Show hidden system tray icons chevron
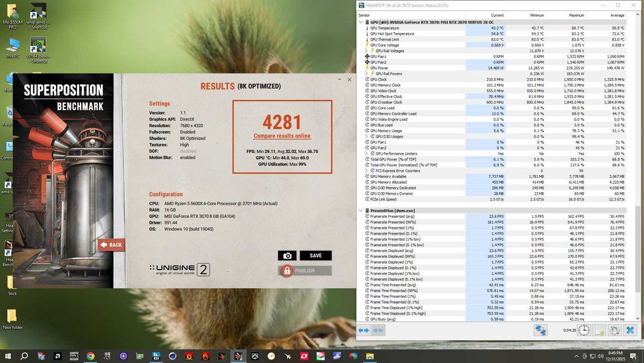Screen dimensions: 644x363 (576, 356)
